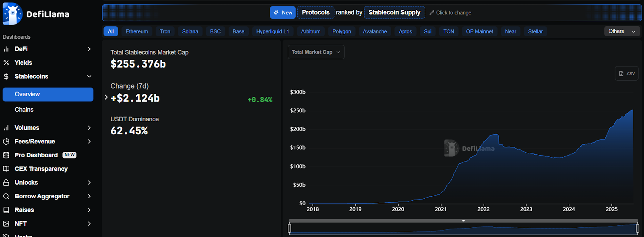Click the file icon in .csv button

(x=621, y=73)
